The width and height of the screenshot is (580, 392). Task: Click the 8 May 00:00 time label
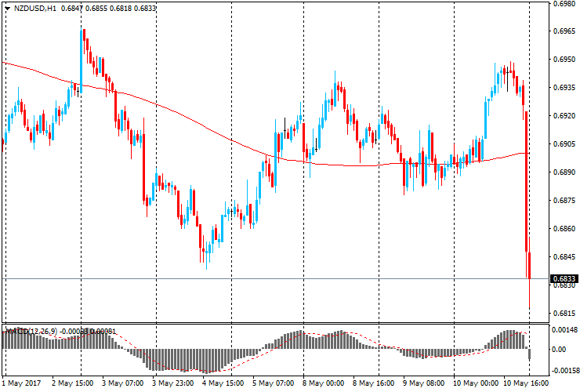[323, 383]
